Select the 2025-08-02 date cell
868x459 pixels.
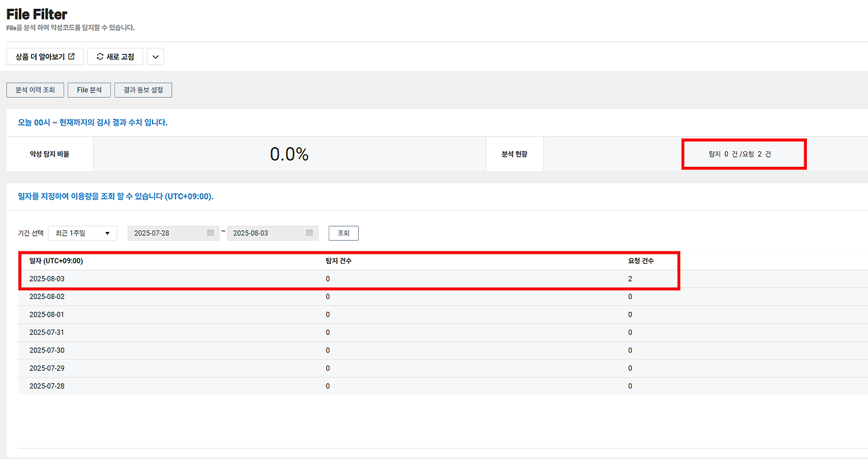47,297
